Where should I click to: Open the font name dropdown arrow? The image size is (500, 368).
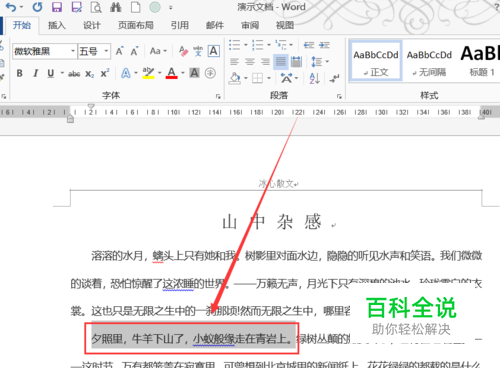point(73,51)
